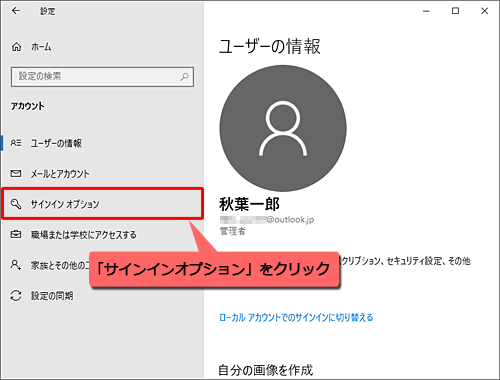This screenshot has width=500, height=380.
Task: Click the magnifier icon in search box
Action: point(184,77)
